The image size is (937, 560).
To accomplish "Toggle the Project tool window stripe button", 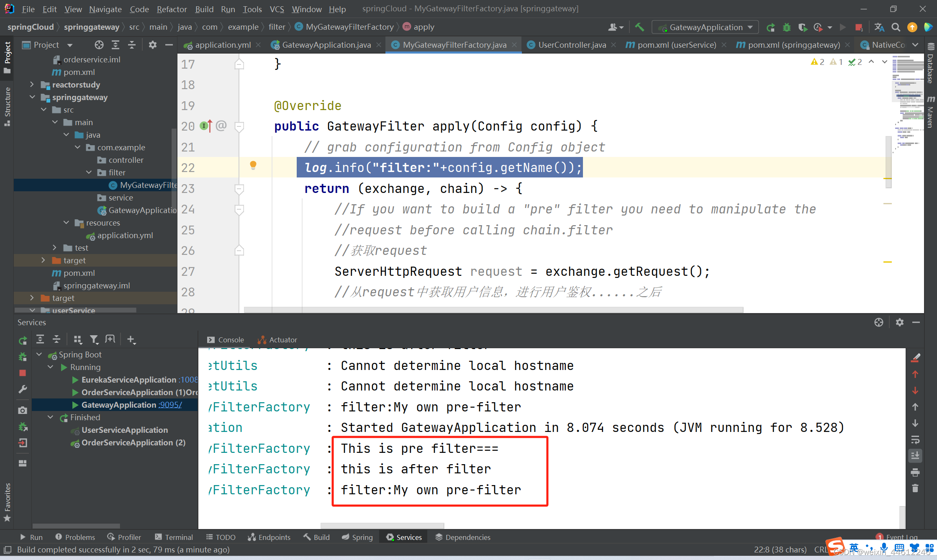I will (x=7, y=57).
